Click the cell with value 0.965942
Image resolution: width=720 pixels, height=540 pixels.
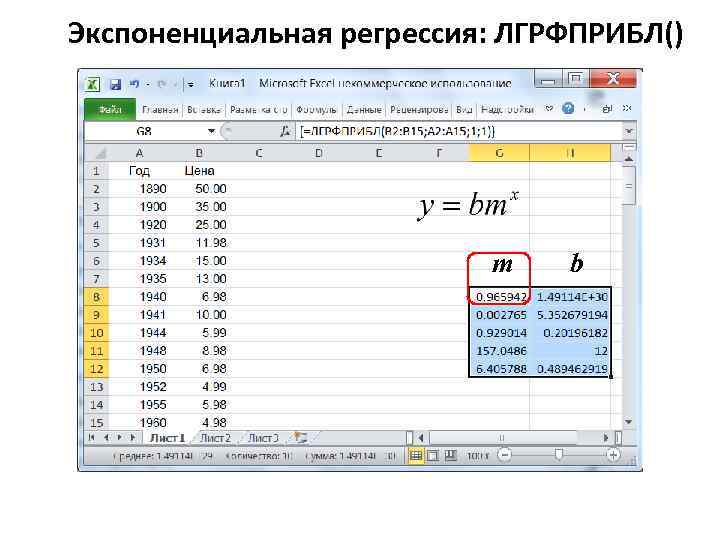click(x=499, y=297)
